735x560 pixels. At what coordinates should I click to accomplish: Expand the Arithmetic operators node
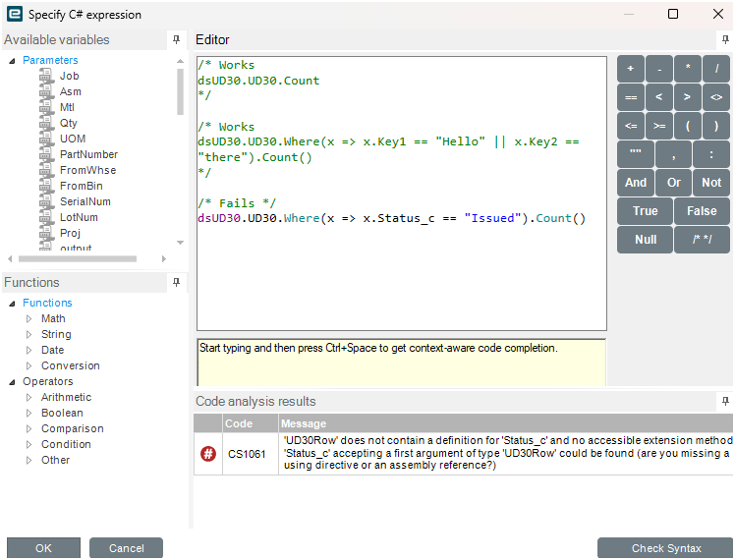pyautogui.click(x=28, y=397)
